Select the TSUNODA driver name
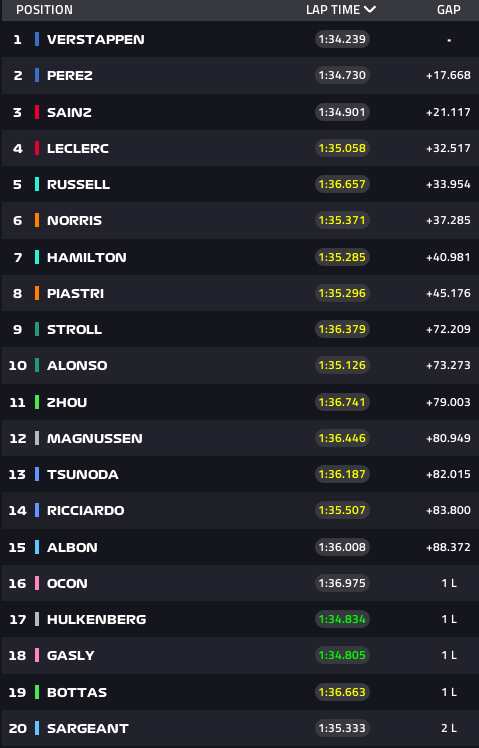 pos(83,474)
